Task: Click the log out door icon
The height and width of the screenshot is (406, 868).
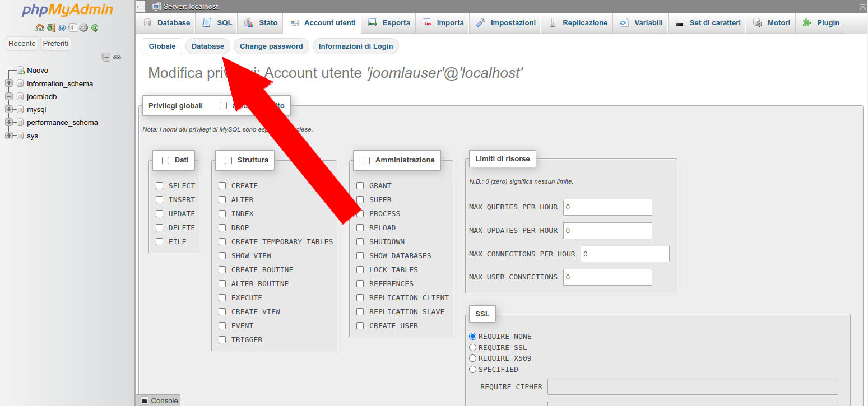Action: point(51,27)
